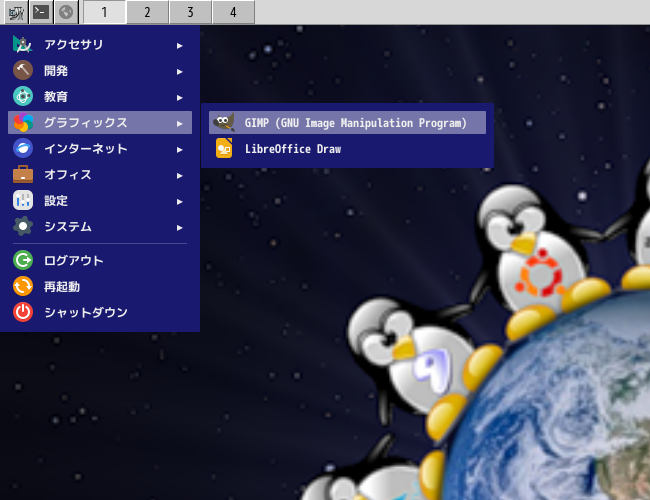650x500 pixels.
Task: Click the システム gear icon
Action: pos(23,226)
